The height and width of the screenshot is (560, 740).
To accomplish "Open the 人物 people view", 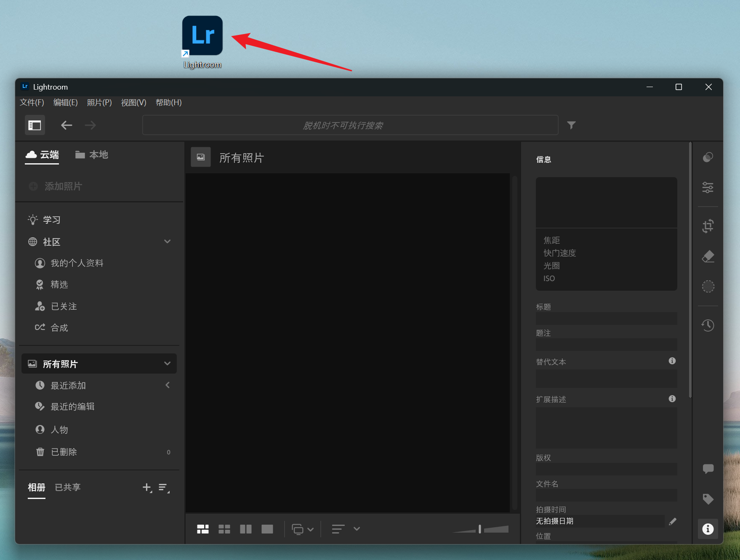I will click(51, 430).
